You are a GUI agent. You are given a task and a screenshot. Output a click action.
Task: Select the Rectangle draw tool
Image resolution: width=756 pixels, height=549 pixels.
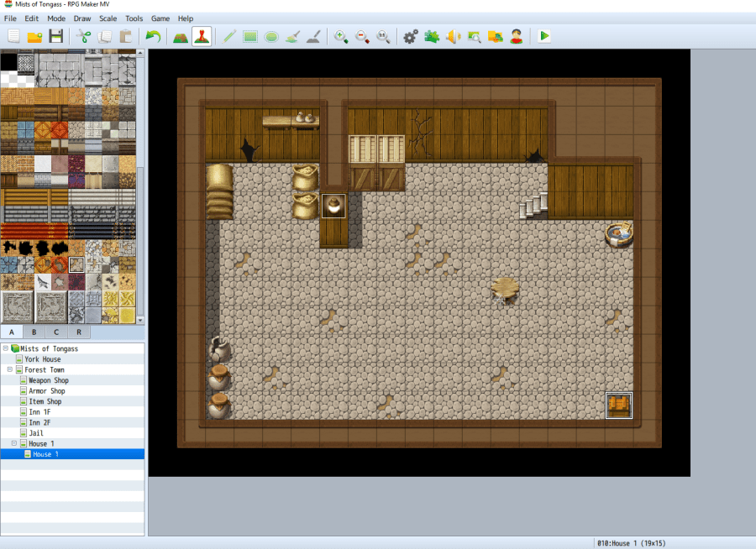pos(250,36)
